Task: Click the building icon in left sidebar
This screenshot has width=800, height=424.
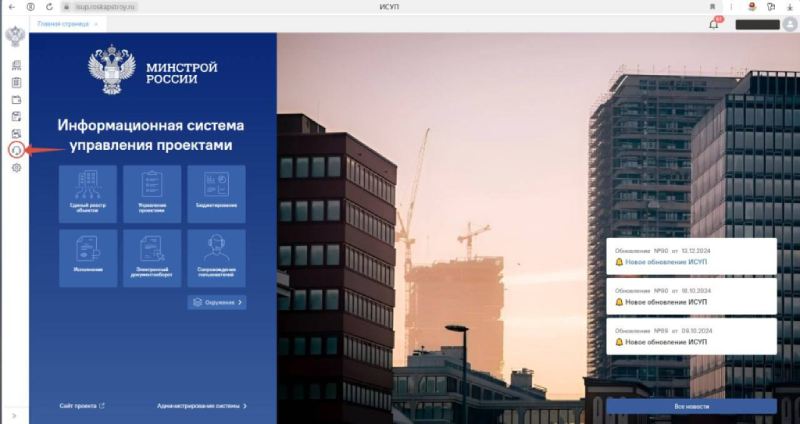Action: pyautogui.click(x=16, y=65)
